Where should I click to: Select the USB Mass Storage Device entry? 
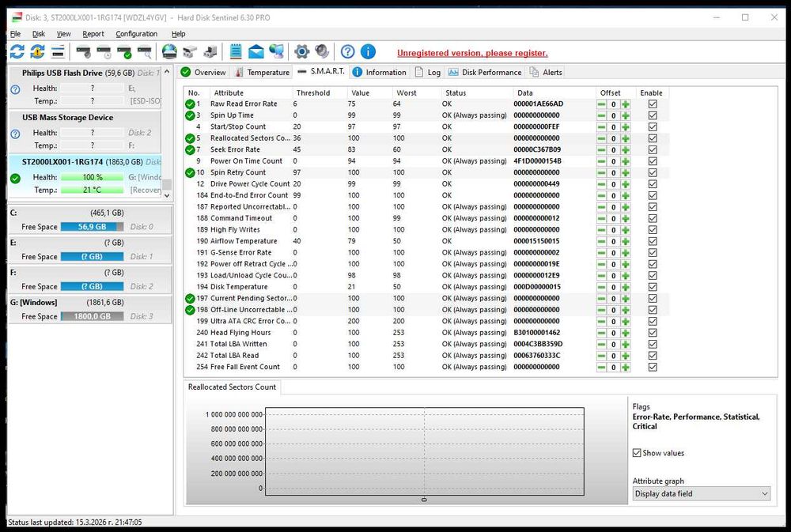85,131
